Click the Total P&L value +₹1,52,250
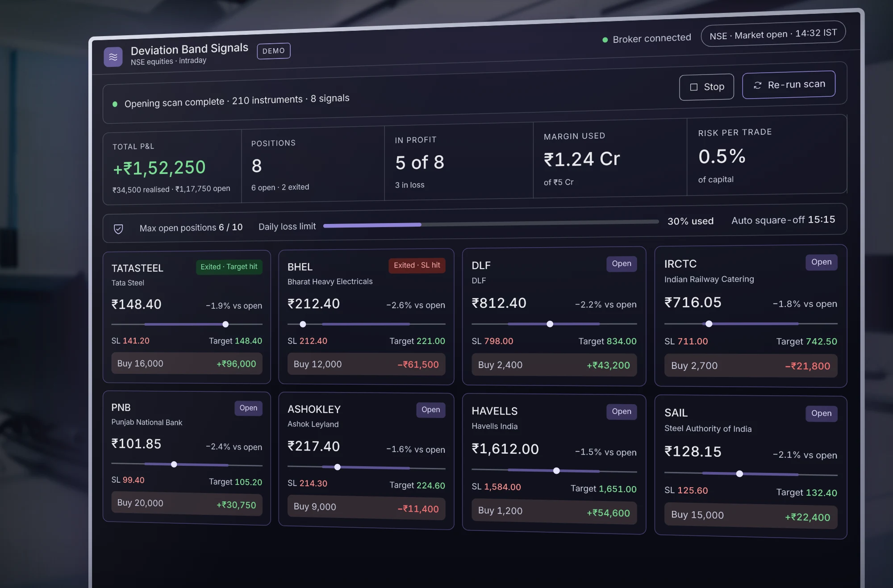The height and width of the screenshot is (588, 893). 159,168
